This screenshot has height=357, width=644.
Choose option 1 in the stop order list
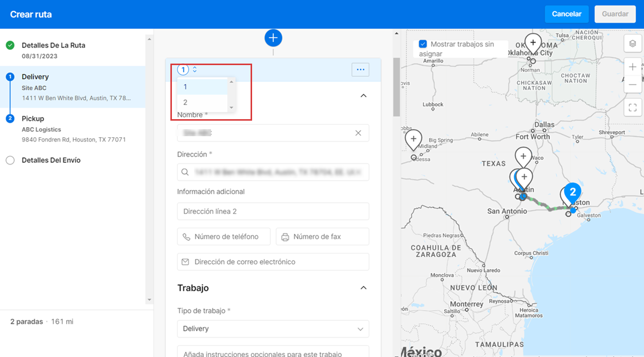[202, 87]
